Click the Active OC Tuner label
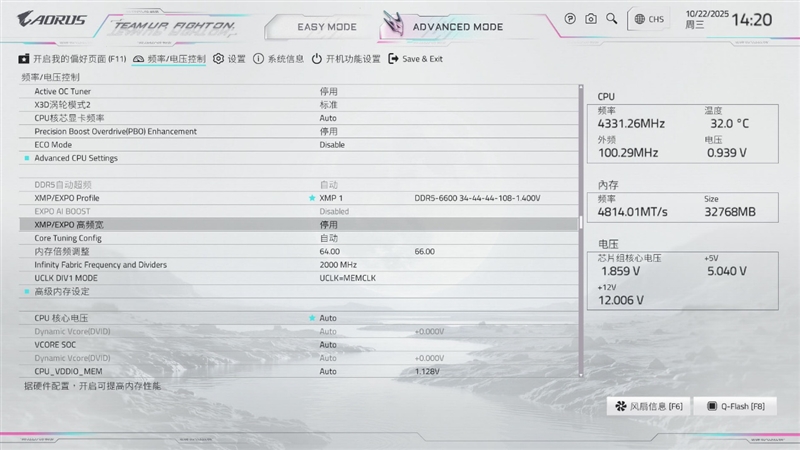 pos(62,91)
